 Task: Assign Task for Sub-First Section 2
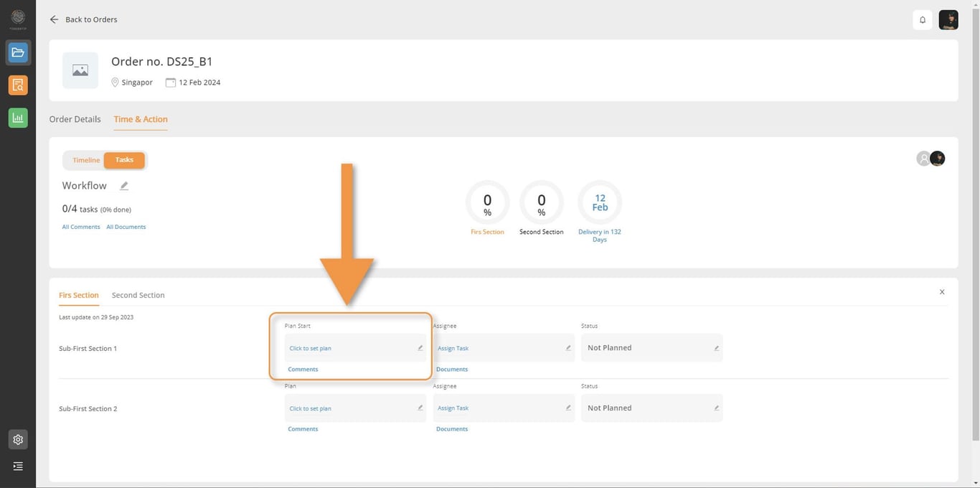(x=453, y=408)
